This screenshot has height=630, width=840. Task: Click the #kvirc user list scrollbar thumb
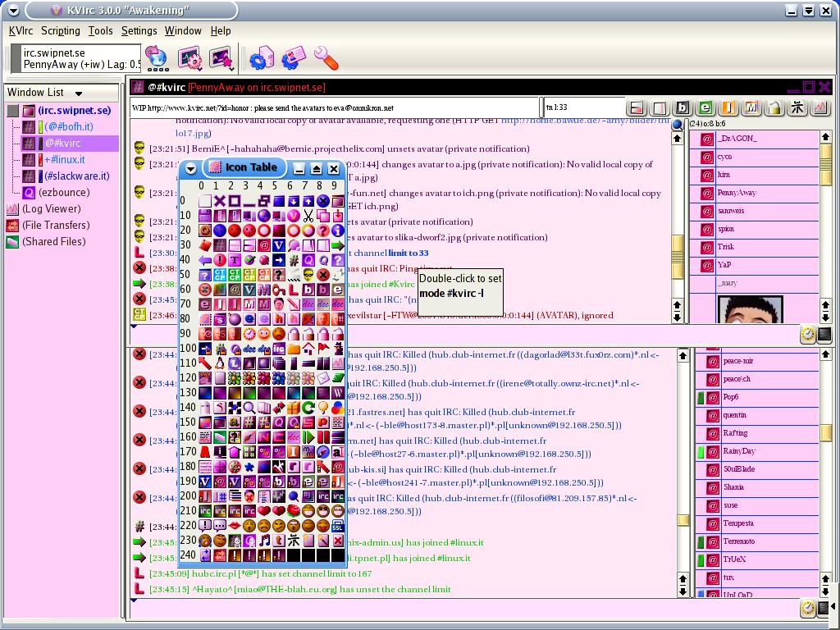point(825,164)
